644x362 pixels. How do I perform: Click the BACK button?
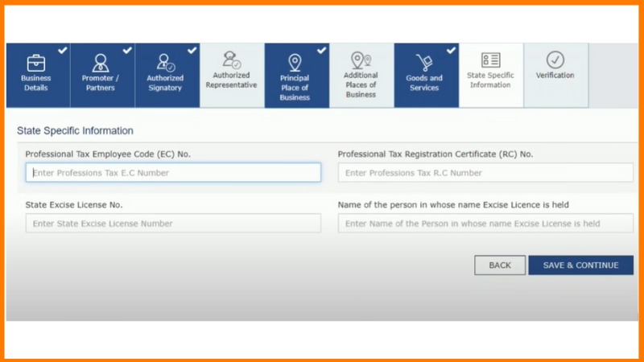coord(500,265)
